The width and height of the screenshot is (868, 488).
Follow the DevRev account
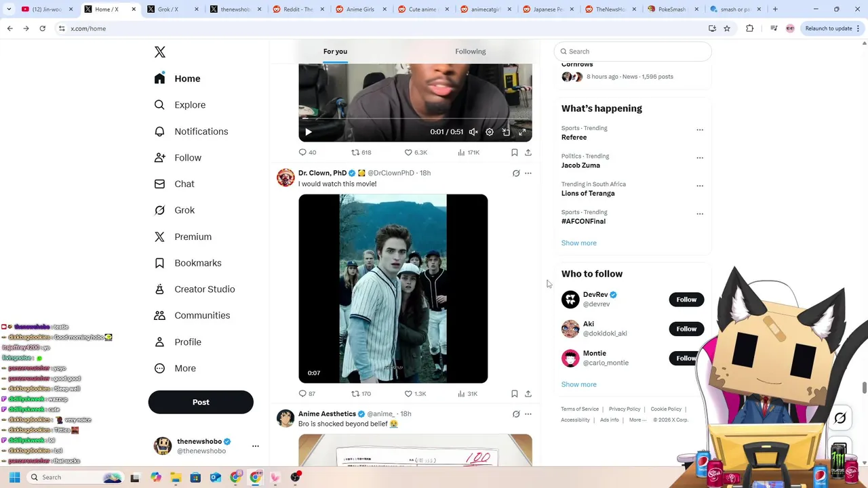coord(686,300)
